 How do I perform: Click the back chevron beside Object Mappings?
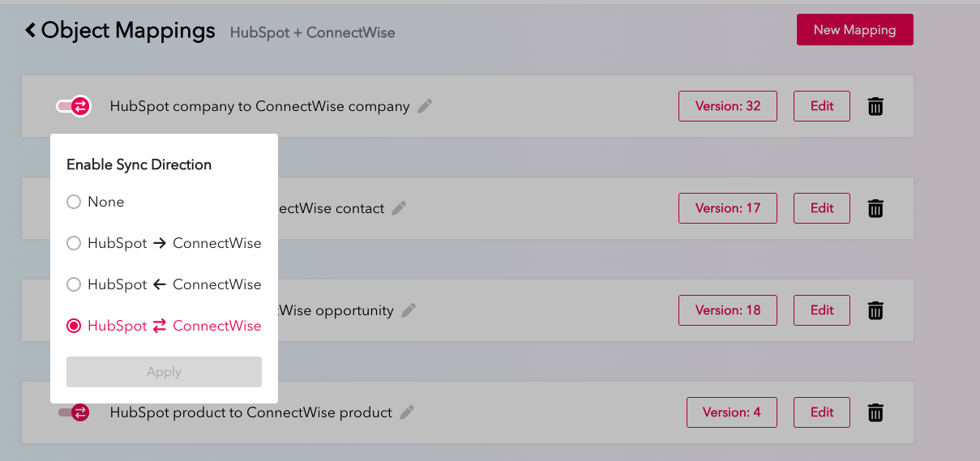pyautogui.click(x=31, y=31)
